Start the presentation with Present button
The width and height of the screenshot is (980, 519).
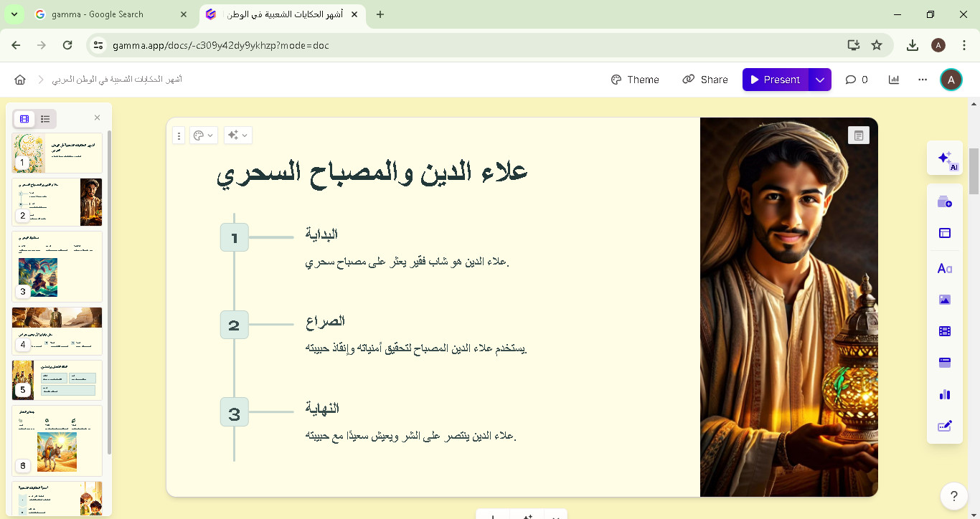(776, 80)
